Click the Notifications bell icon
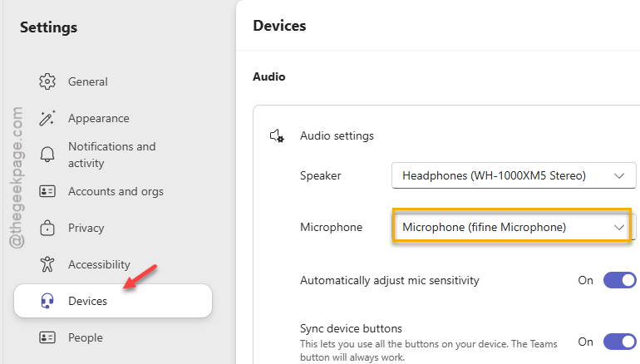 [47, 155]
